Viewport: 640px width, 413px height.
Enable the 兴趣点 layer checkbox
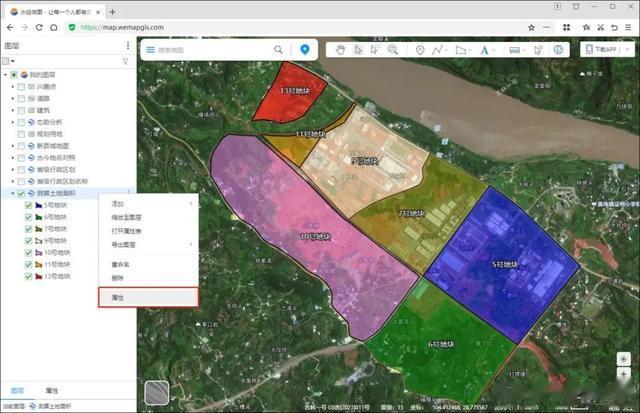21,87
